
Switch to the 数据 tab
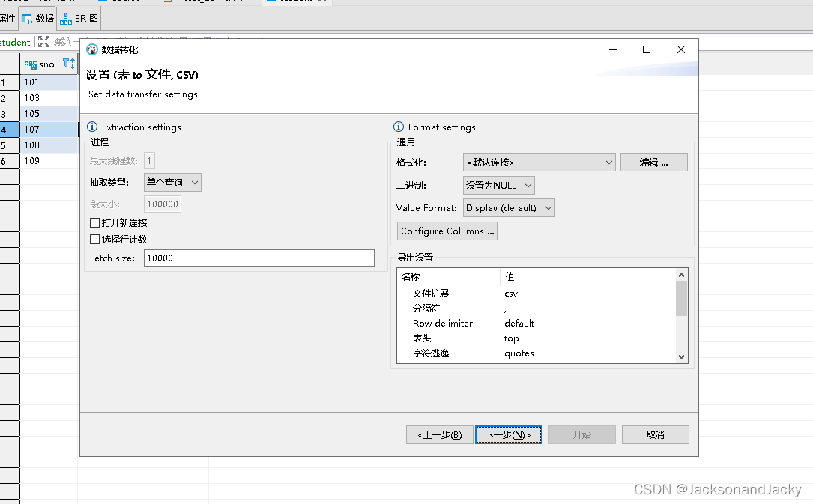pyautogui.click(x=37, y=19)
